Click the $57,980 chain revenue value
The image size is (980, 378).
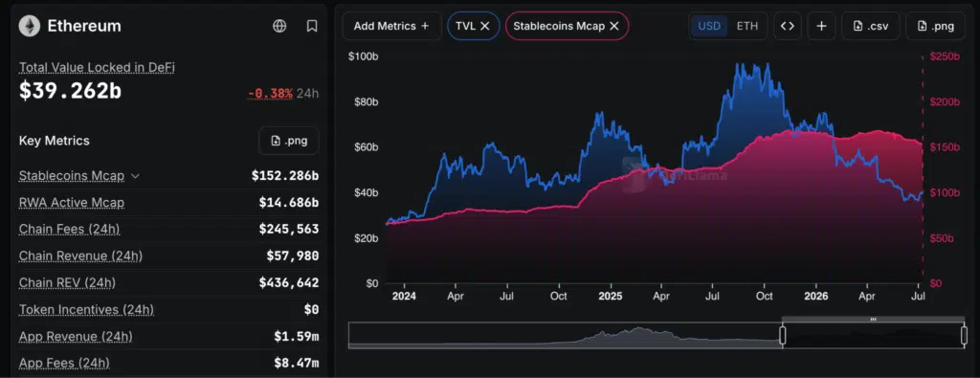click(293, 256)
